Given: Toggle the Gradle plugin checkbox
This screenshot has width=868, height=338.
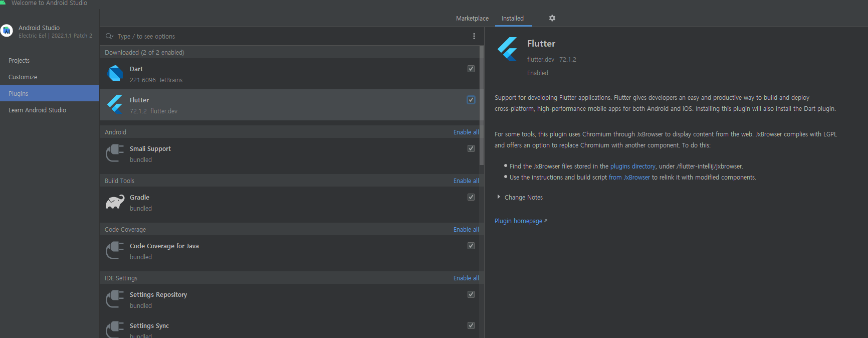Looking at the screenshot, I should (471, 197).
